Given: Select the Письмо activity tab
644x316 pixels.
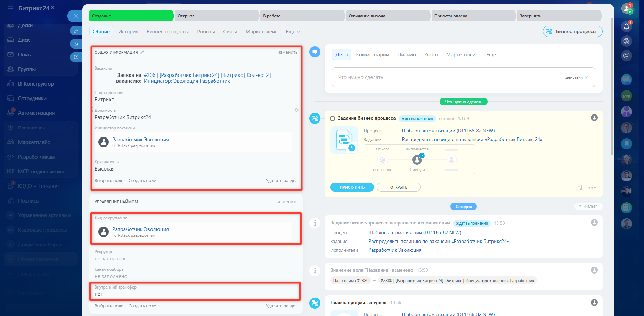Looking at the screenshot, I should 407,55.
